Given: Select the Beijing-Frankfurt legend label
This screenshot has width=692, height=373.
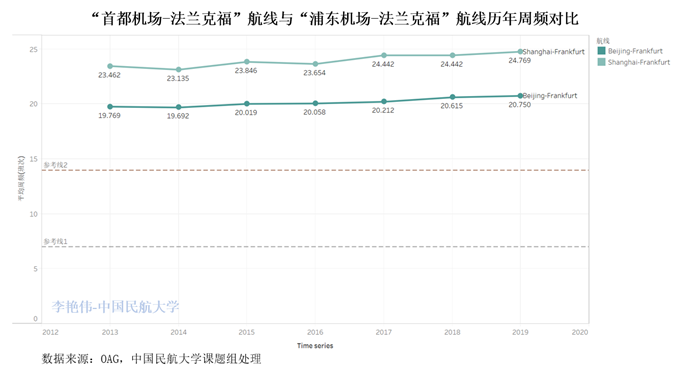Looking at the screenshot, I should point(635,51).
